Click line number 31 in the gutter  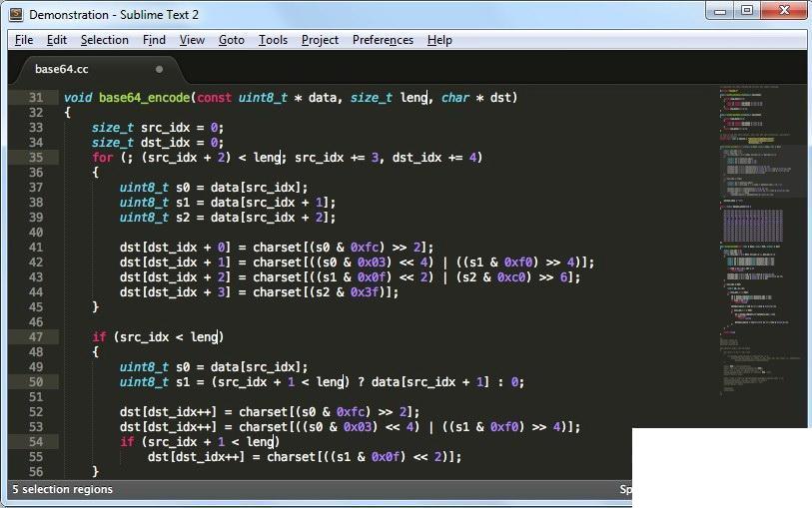tap(36, 97)
